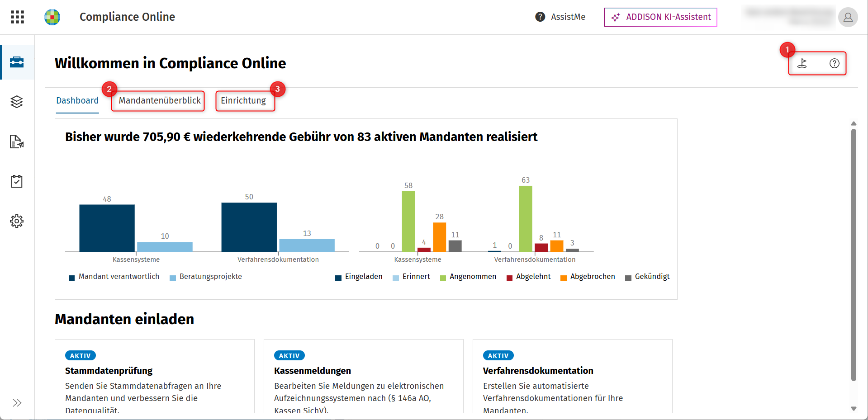Click the dark blue Kassensysteme bar labeled 48
The image size is (868, 420).
point(107,228)
